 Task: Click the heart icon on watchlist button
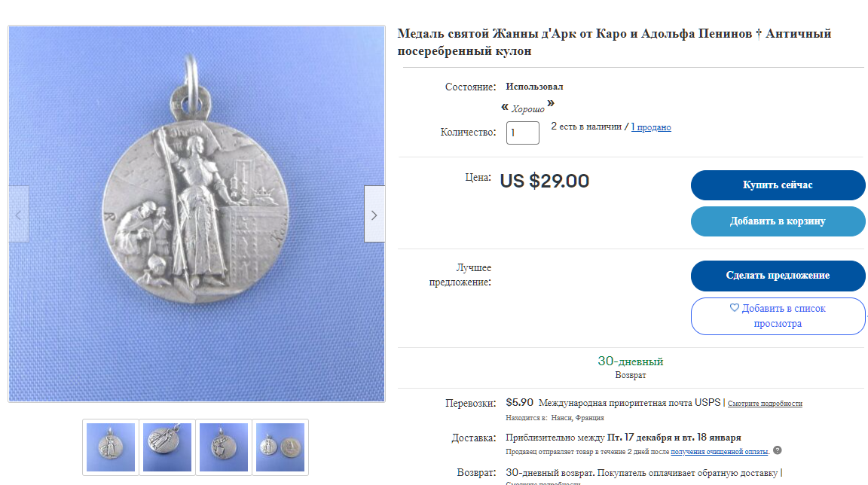click(x=734, y=307)
